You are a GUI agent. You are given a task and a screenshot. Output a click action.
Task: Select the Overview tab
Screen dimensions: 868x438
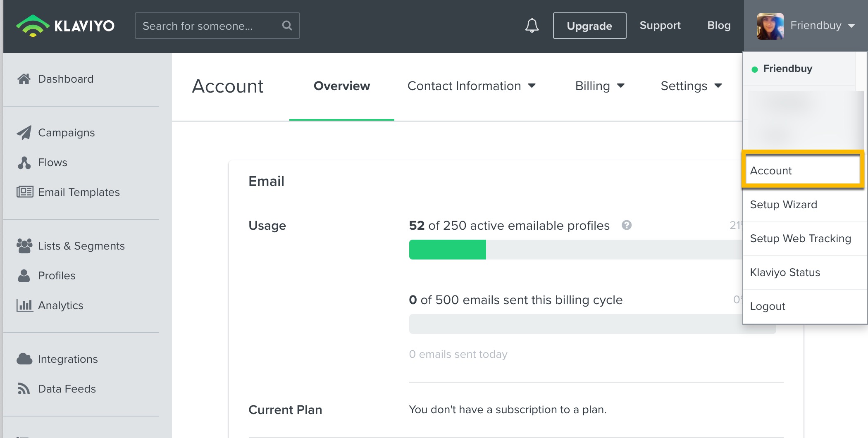[342, 86]
